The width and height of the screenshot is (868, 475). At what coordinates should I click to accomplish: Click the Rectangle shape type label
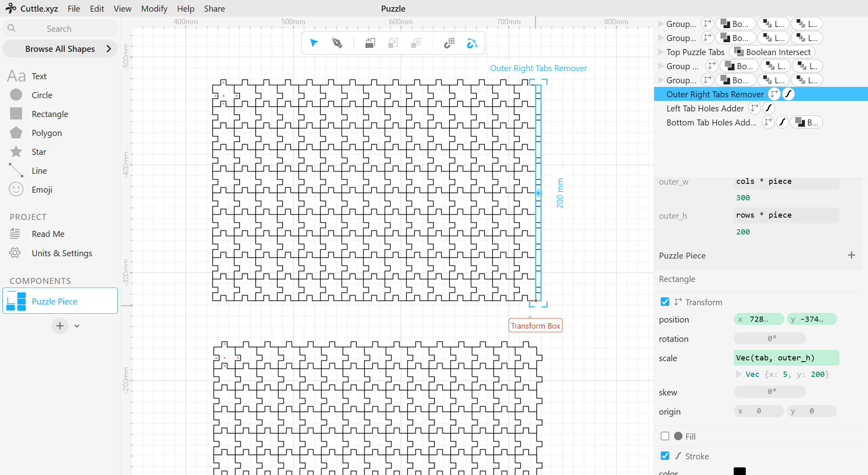point(677,279)
